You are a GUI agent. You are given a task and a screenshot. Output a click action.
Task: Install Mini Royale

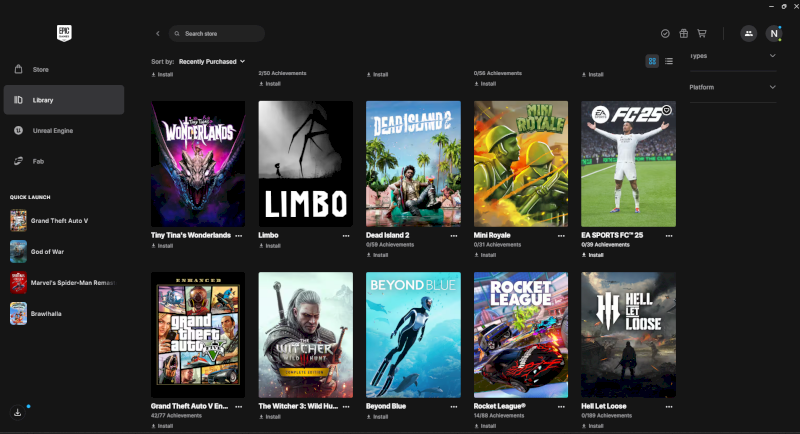(485, 255)
